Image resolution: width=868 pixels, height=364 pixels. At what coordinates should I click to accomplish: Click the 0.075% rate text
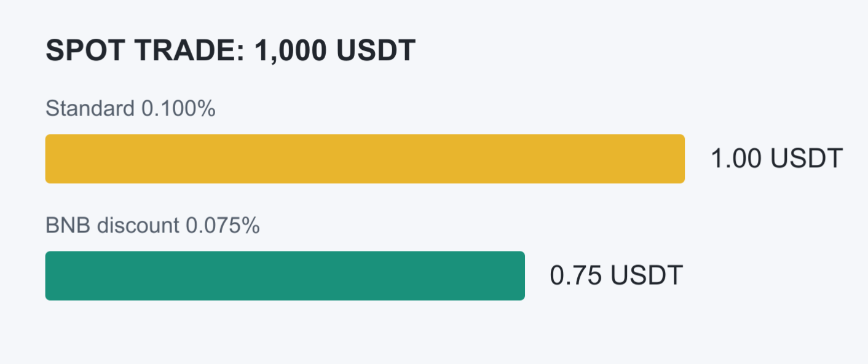223,226
